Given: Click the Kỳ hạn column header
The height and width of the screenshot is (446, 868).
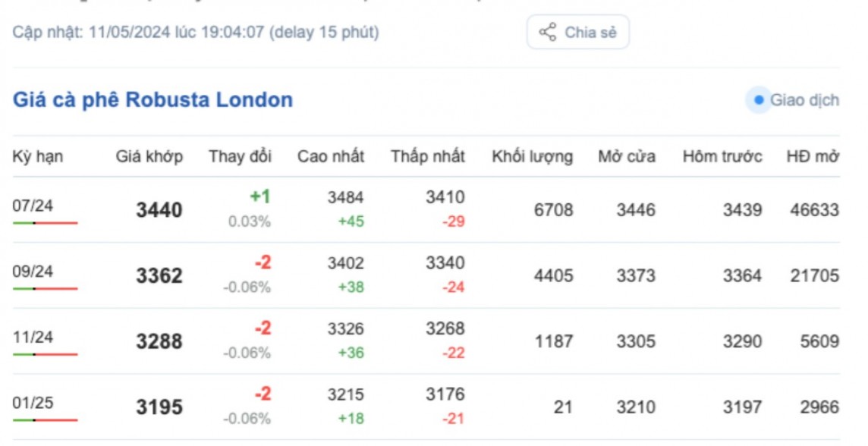Looking at the screenshot, I should click(38, 157).
